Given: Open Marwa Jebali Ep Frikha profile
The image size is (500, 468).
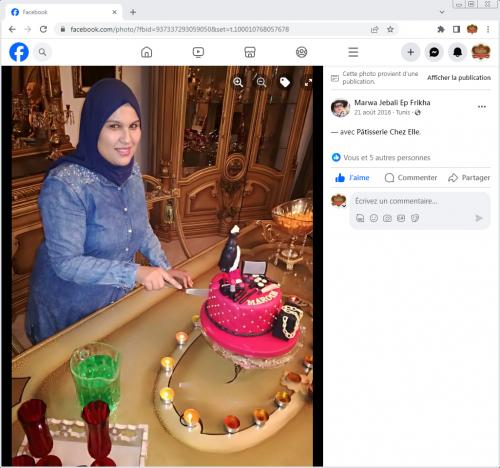Looking at the screenshot, I should click(x=392, y=103).
